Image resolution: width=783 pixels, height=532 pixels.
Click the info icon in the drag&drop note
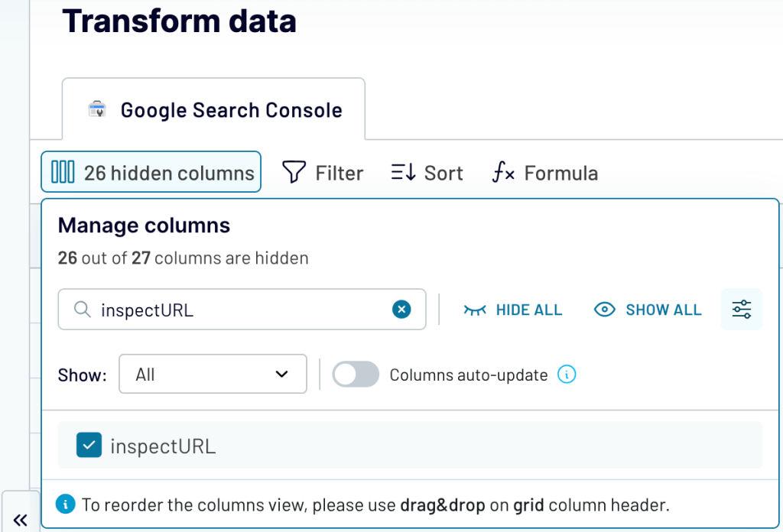click(x=66, y=504)
